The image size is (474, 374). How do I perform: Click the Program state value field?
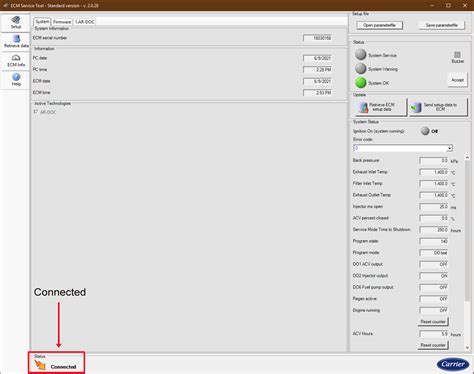434,241
